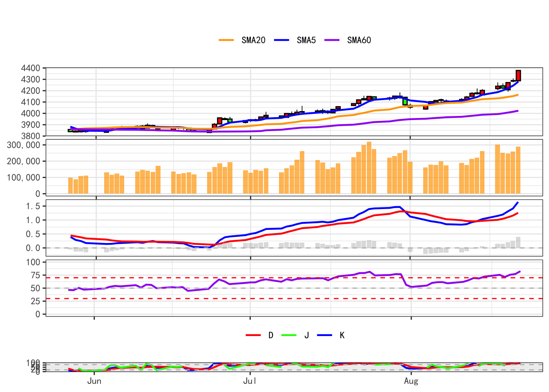Click the 1.5 label on MACD axis
This screenshot has width=549, height=392.
[x=33, y=206]
